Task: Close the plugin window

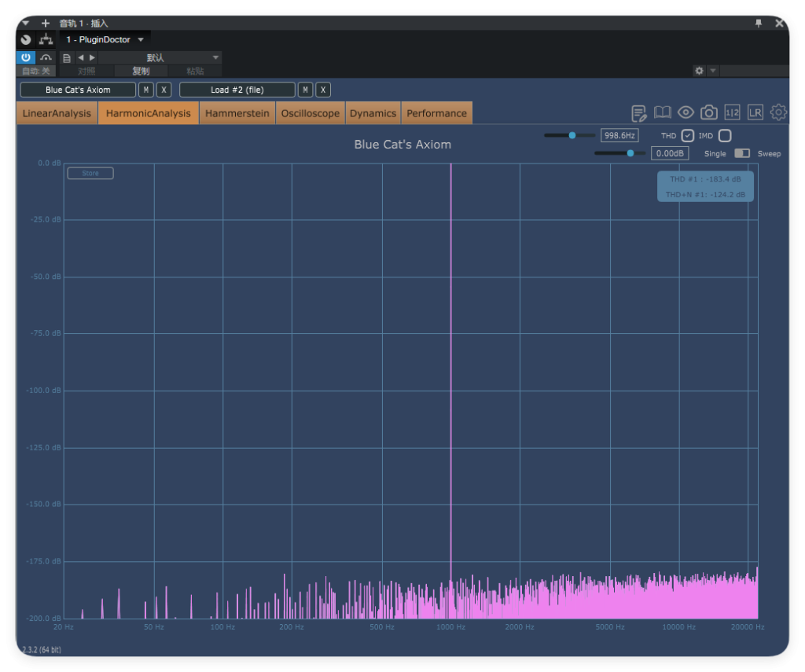Action: click(779, 23)
